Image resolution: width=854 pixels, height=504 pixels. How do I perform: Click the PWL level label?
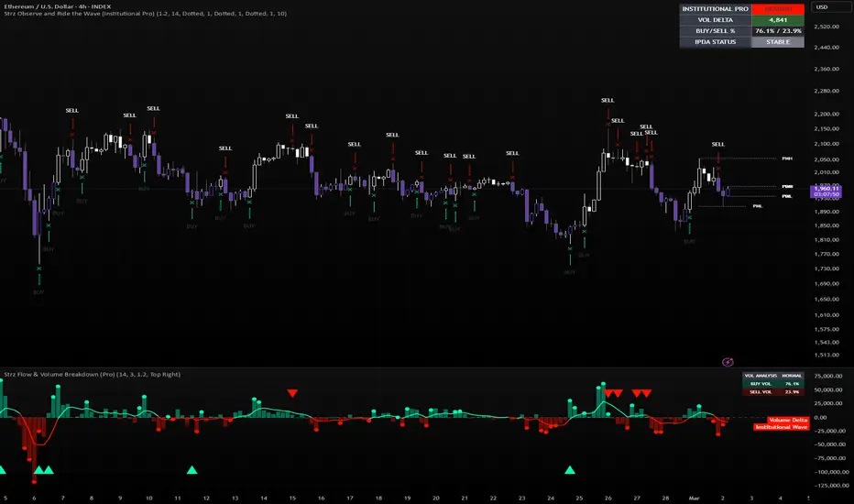pos(758,206)
